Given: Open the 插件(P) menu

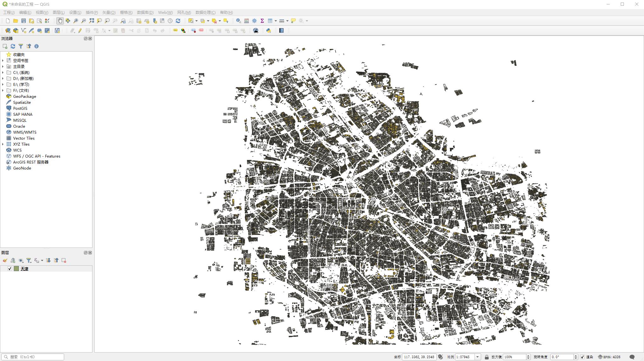Looking at the screenshot, I should point(92,13).
